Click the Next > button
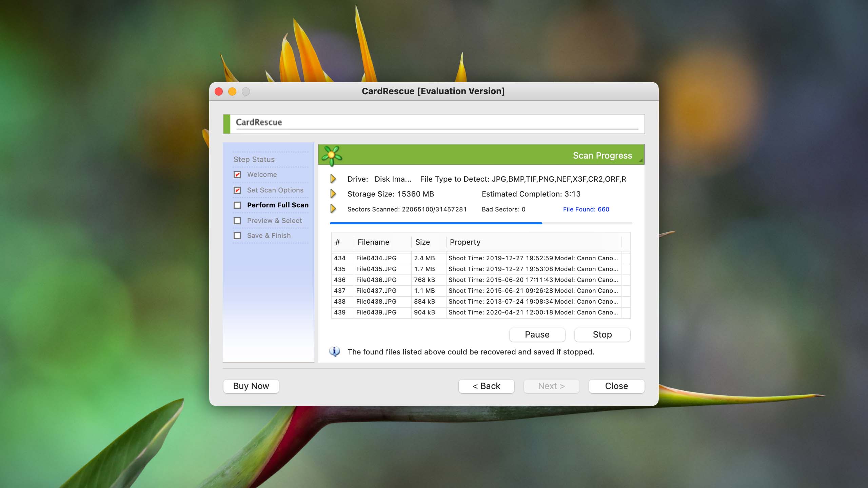The height and width of the screenshot is (488, 868). point(551,386)
